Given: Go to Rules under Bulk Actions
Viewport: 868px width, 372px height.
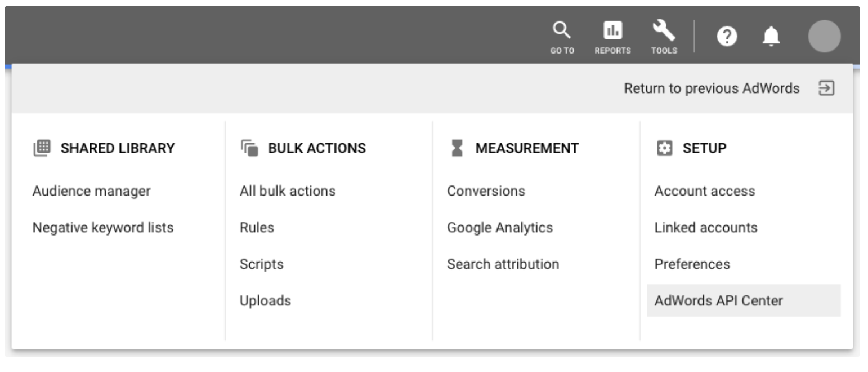Looking at the screenshot, I should [257, 228].
